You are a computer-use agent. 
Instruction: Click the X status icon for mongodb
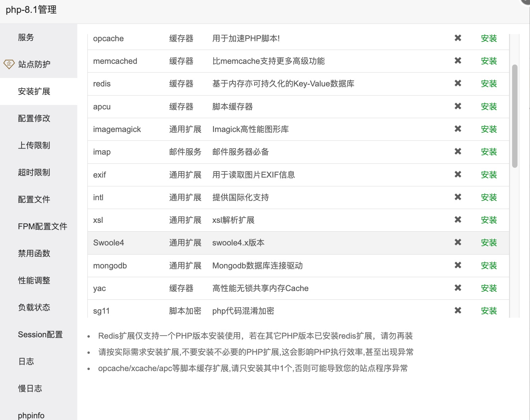[x=458, y=265]
